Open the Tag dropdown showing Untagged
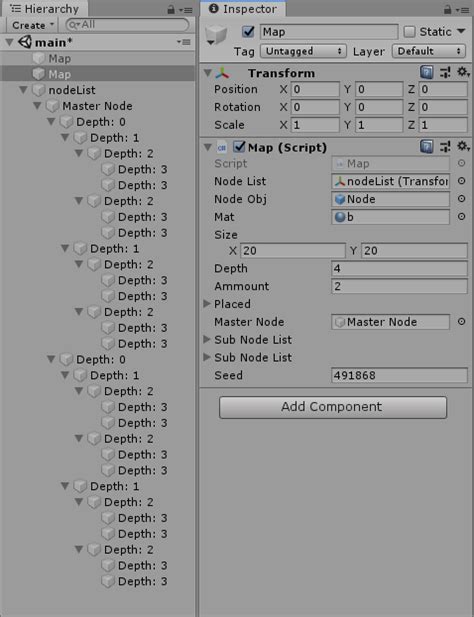This screenshot has height=617, width=474. [304, 51]
